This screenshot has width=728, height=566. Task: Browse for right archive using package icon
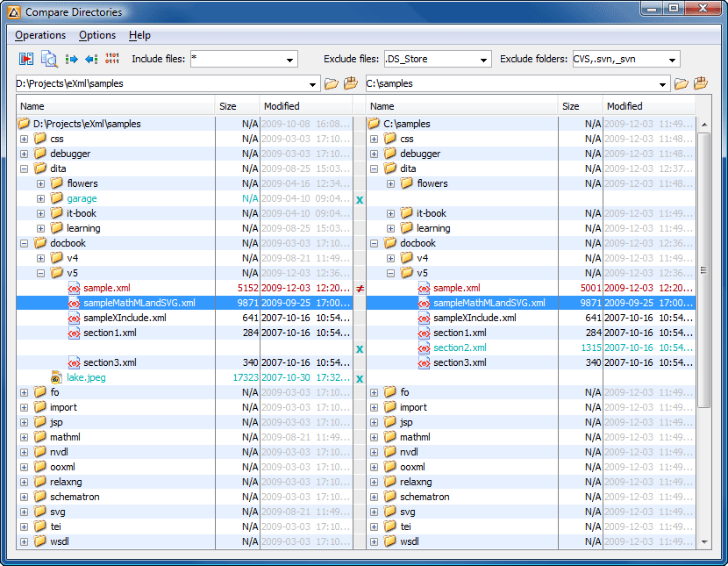[x=701, y=83]
